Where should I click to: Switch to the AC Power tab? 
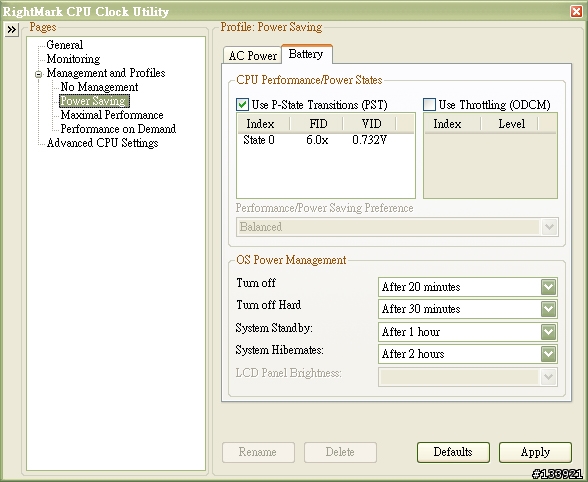252,56
